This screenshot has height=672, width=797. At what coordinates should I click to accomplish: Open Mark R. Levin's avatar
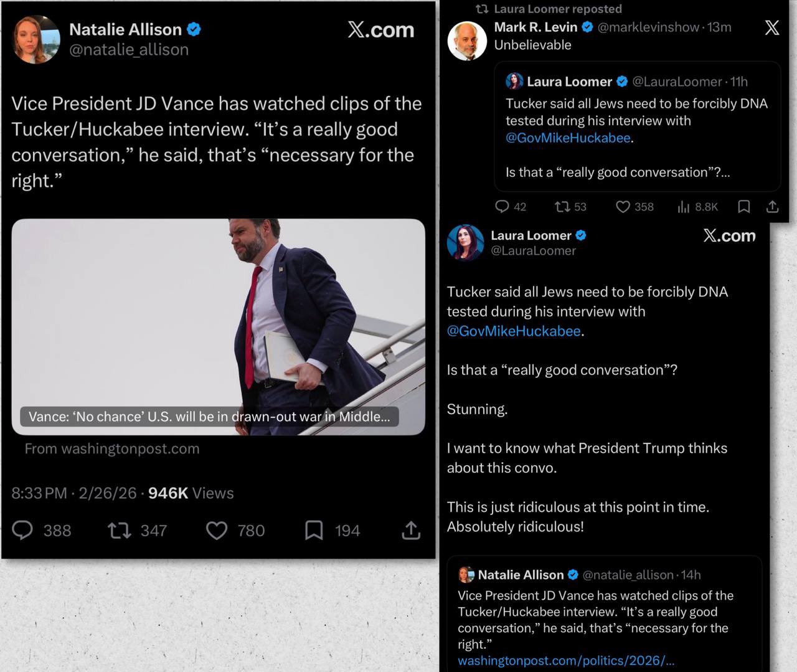point(467,42)
